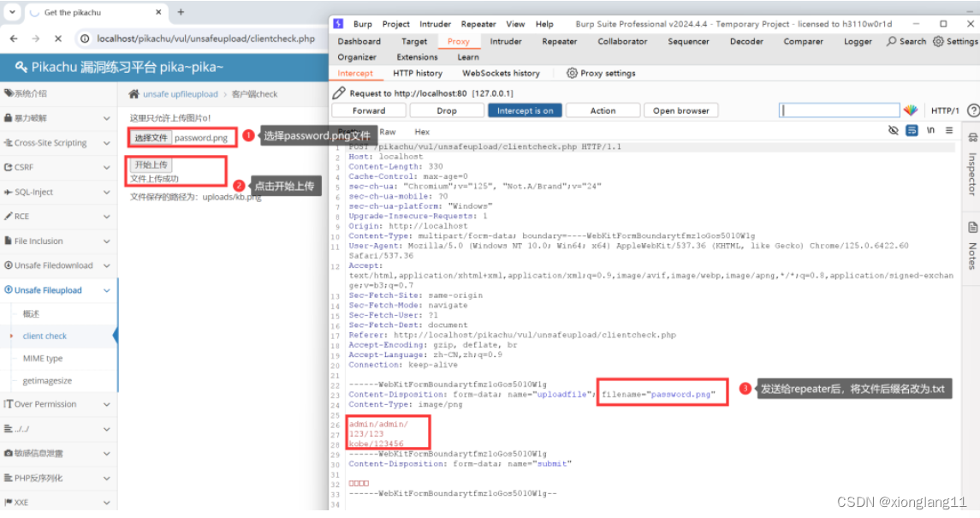The image size is (980, 518).
Task: Open the WebSockets history sub-tab
Action: pyautogui.click(x=501, y=73)
